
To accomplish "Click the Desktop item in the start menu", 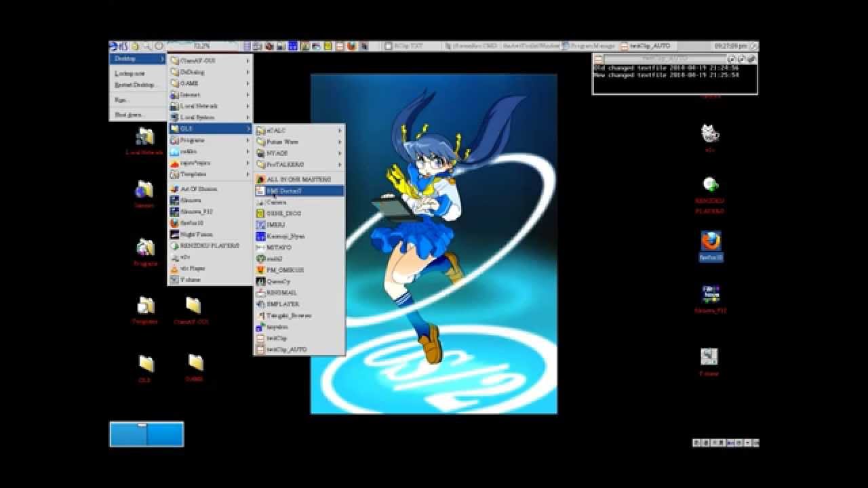I will click(x=138, y=59).
